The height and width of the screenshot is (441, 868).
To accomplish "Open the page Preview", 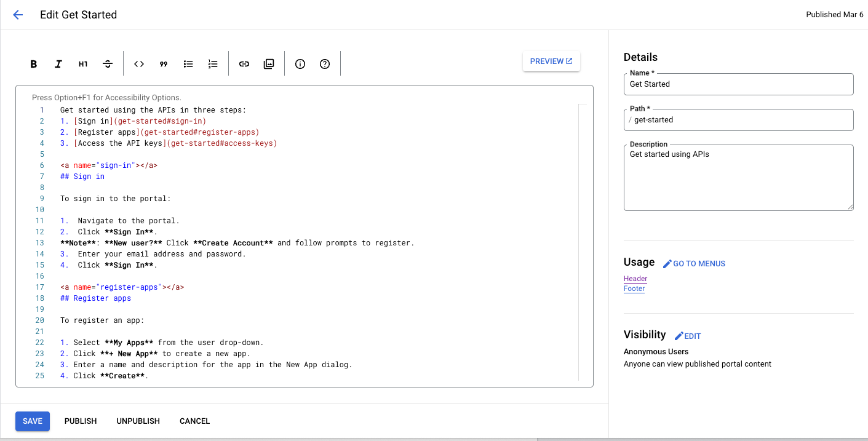I will click(551, 62).
